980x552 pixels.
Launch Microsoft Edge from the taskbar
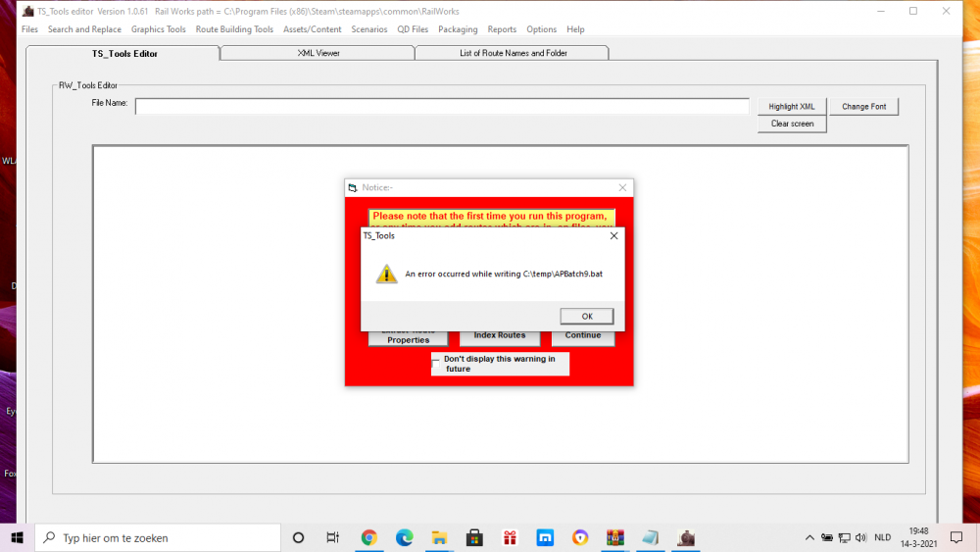click(x=404, y=537)
